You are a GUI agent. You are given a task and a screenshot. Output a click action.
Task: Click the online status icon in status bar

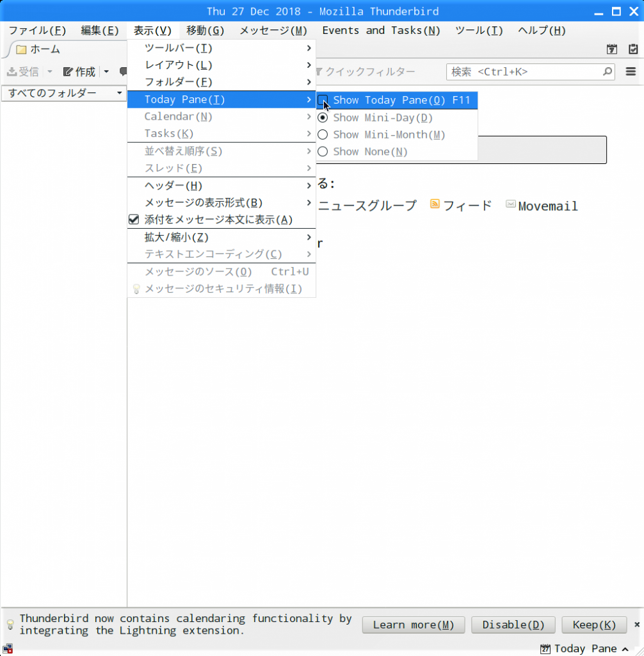[8, 649]
